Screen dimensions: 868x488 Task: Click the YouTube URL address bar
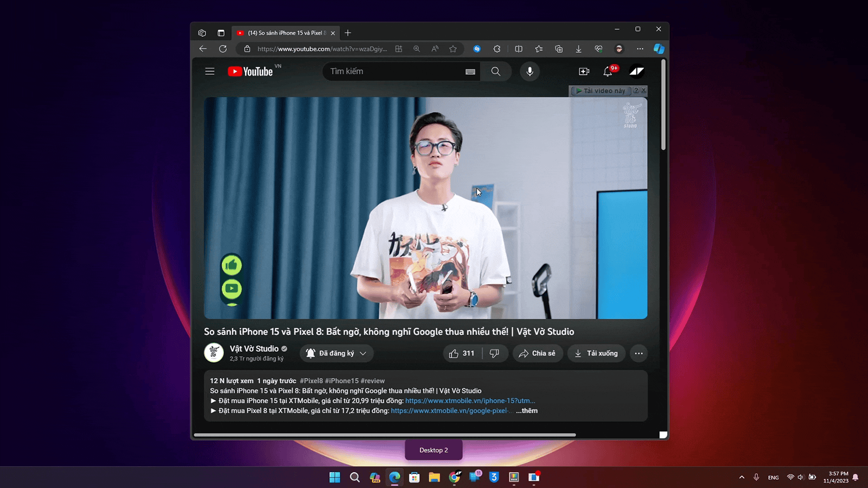[x=322, y=49]
